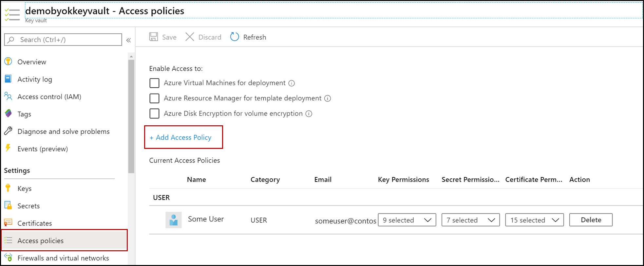Click the Diagnose and solve problems wrench icon
The height and width of the screenshot is (266, 644).
coord(8,131)
